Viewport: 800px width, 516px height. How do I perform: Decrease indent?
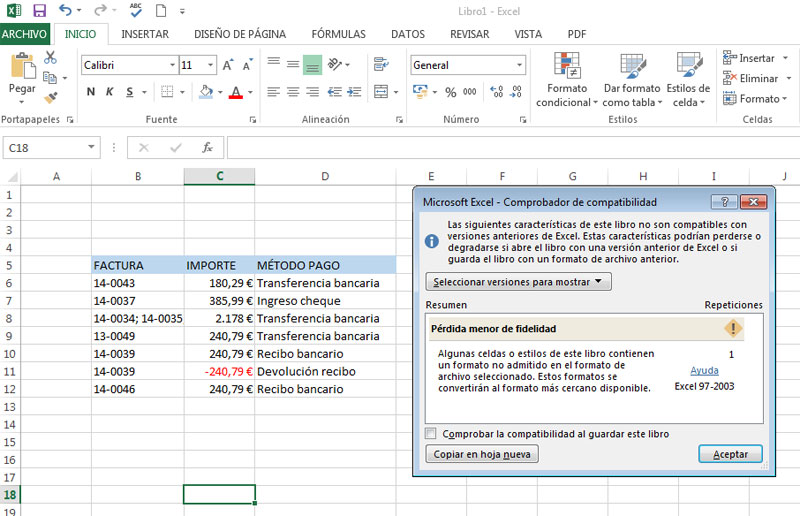(335, 92)
